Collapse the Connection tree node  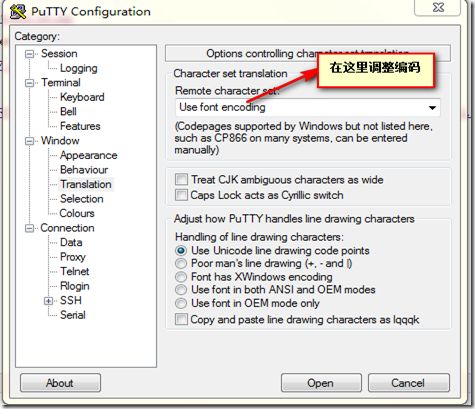pyautogui.click(x=30, y=228)
